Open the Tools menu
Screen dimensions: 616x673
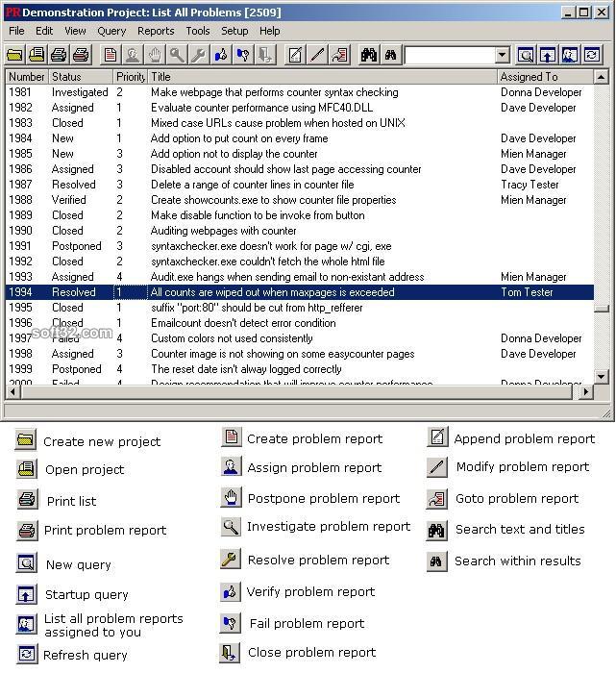tap(198, 31)
